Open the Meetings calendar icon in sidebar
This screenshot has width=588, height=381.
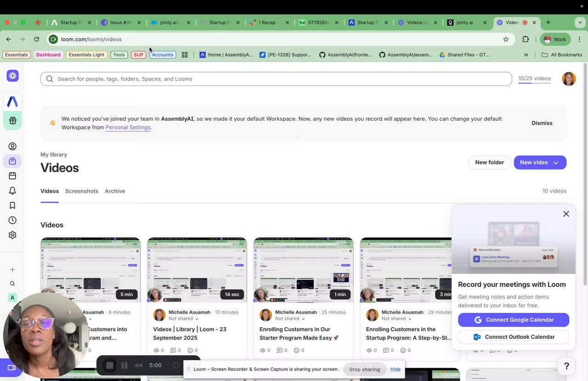[12, 176]
